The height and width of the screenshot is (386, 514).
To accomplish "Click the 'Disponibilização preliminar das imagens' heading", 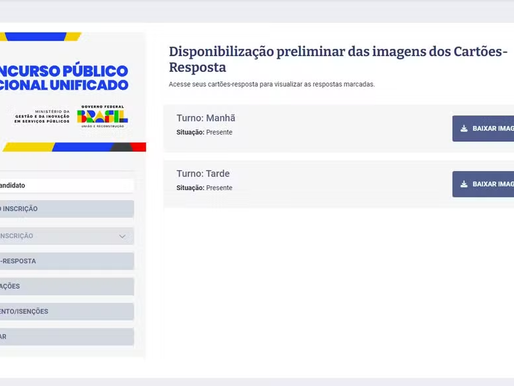I will tap(338, 59).
